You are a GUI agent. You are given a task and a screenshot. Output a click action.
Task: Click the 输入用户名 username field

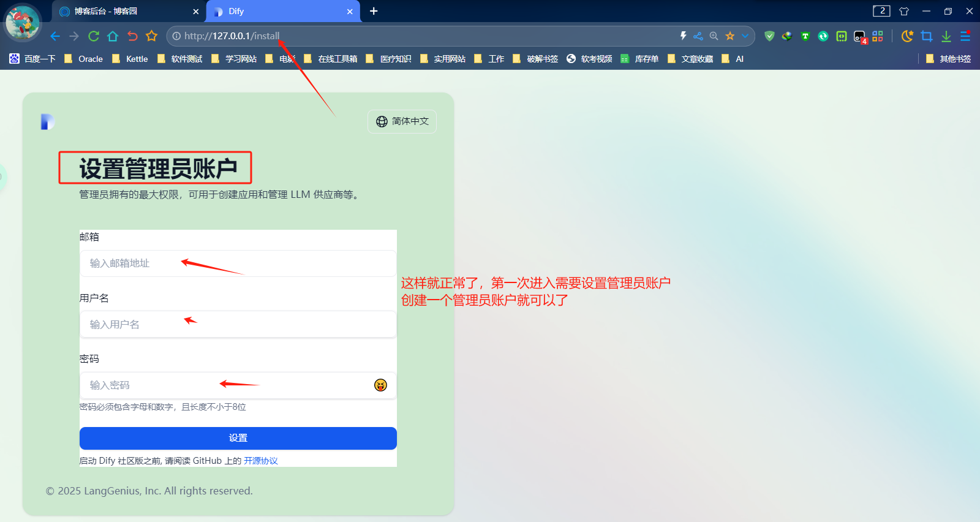(x=238, y=325)
